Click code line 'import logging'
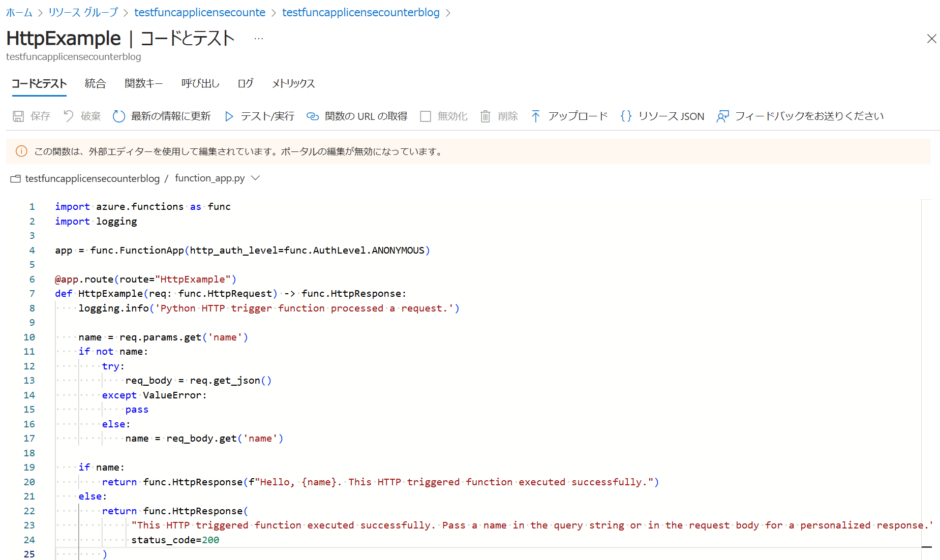The image size is (940, 560). coord(96,221)
